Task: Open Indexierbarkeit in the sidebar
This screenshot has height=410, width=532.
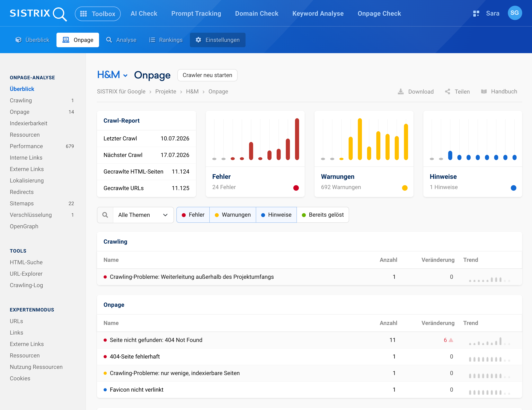Action: 28,123
